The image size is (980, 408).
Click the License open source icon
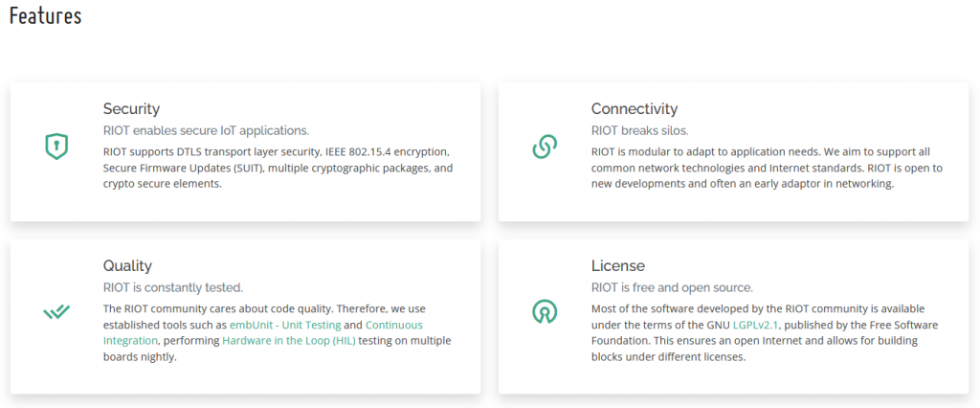pyautogui.click(x=545, y=311)
